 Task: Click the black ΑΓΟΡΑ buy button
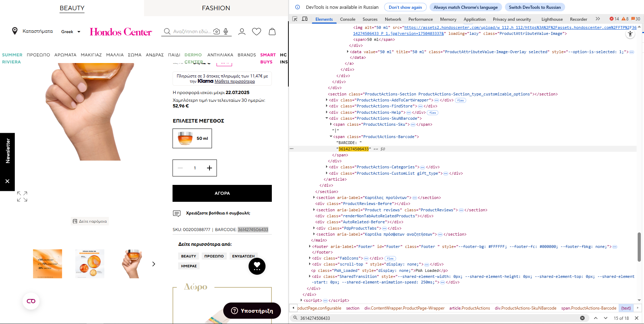pos(222,193)
